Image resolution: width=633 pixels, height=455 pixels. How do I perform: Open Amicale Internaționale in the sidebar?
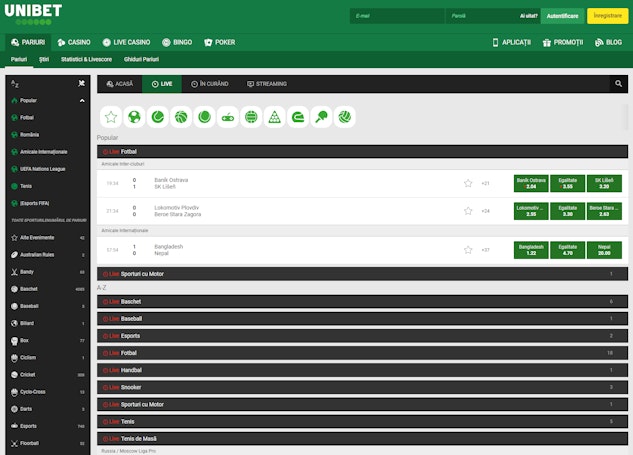pyautogui.click(x=48, y=152)
